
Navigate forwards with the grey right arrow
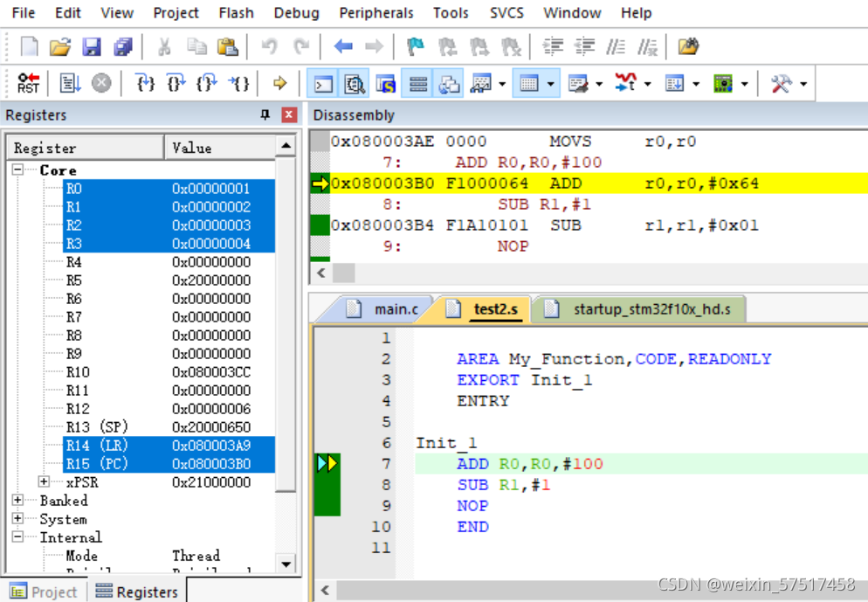(375, 47)
